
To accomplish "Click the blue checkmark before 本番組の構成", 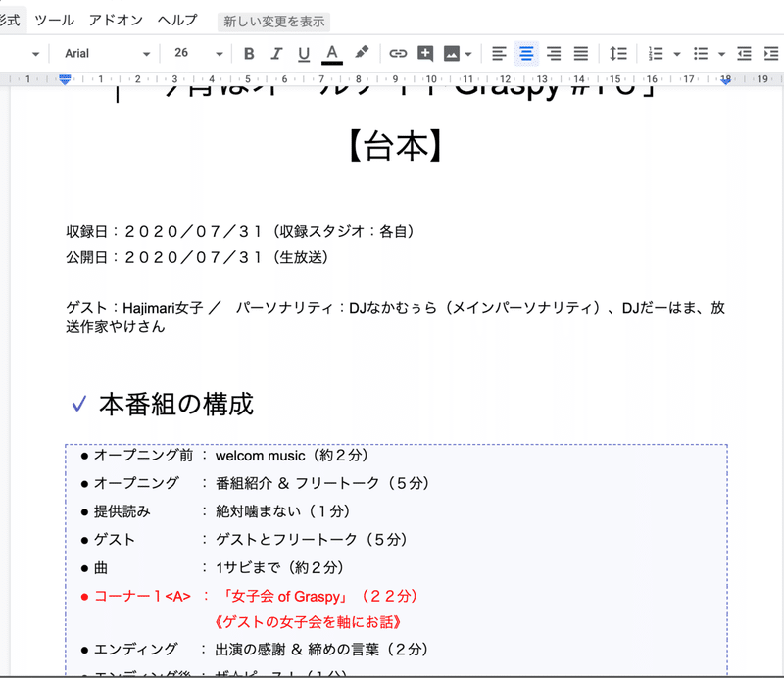I will coord(79,404).
